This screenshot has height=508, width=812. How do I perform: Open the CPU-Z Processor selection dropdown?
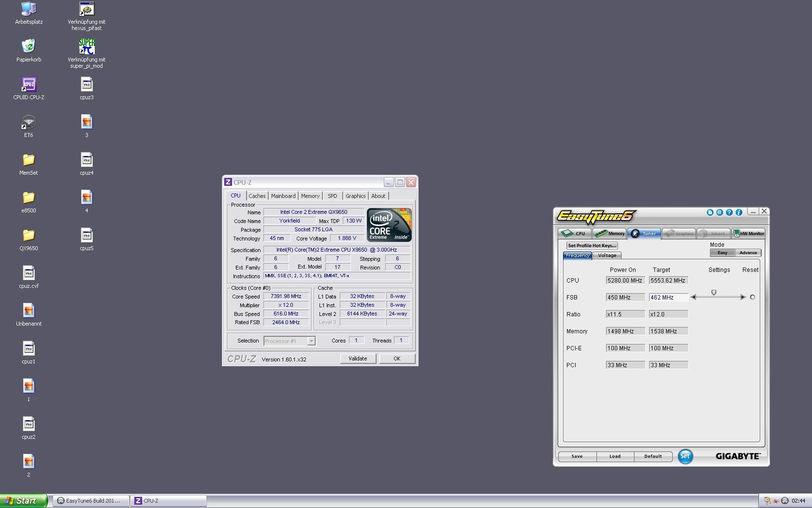click(x=311, y=341)
